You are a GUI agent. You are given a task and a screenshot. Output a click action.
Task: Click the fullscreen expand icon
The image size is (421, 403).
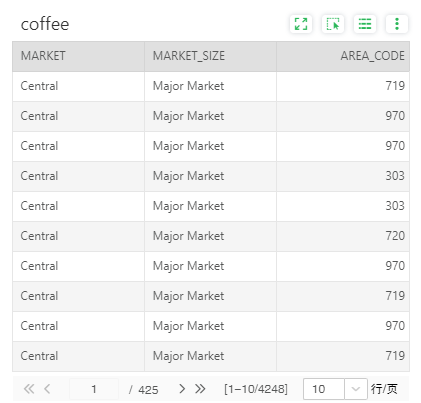301,24
